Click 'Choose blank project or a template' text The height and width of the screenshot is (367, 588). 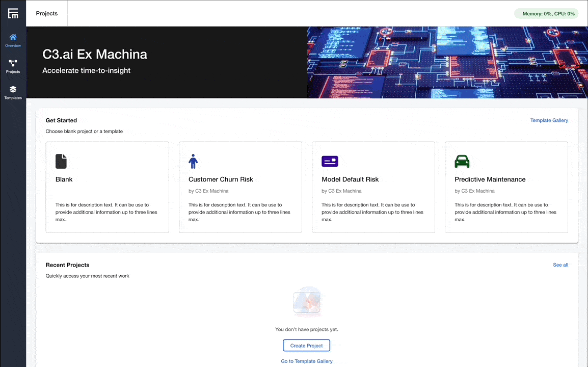(85, 132)
